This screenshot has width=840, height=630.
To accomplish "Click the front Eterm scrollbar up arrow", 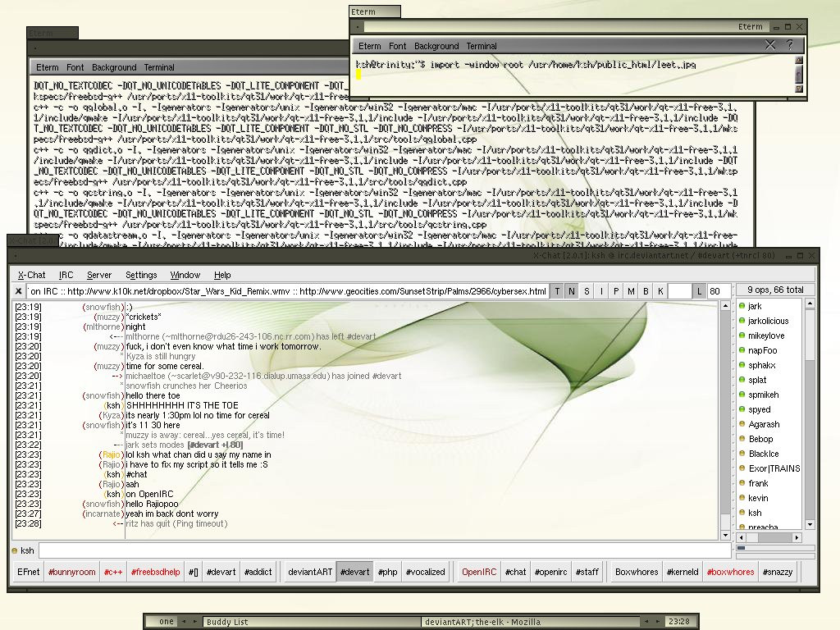I will pyautogui.click(x=799, y=61).
